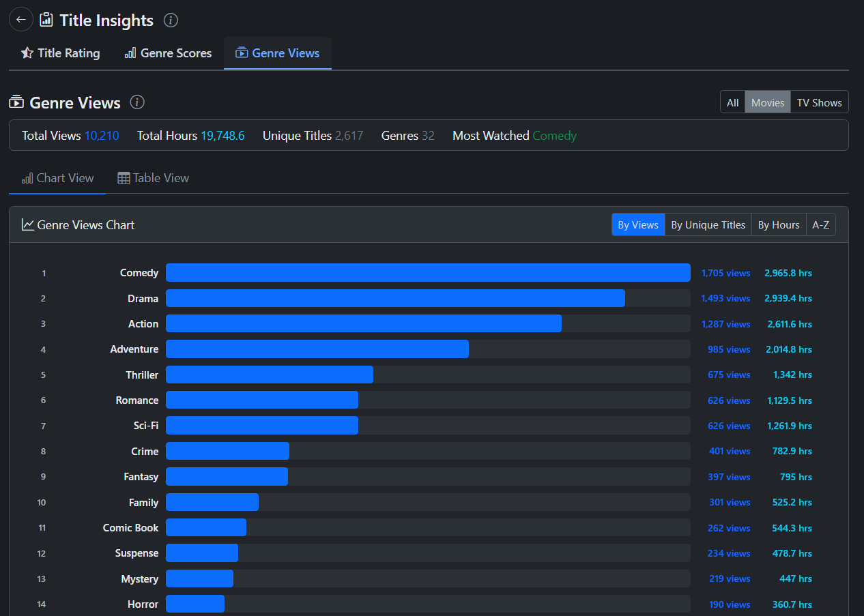The image size is (864, 616).
Task: Click the table grid icon for Table View
Action: click(x=124, y=178)
